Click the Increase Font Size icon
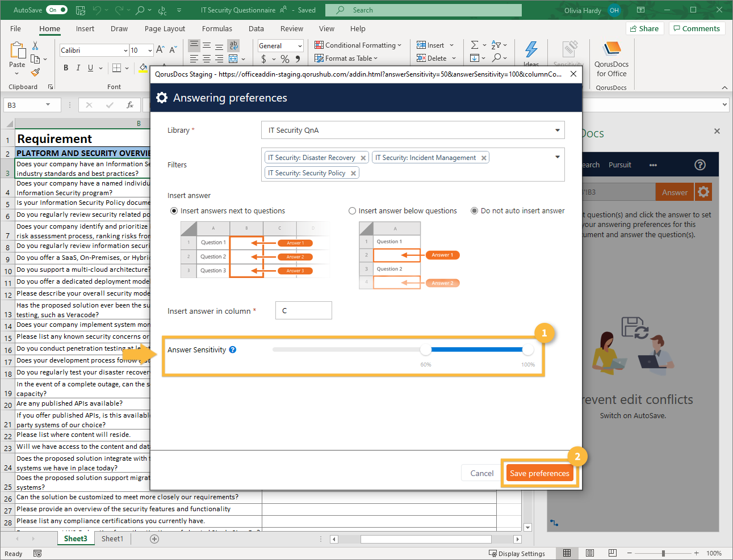 160,50
